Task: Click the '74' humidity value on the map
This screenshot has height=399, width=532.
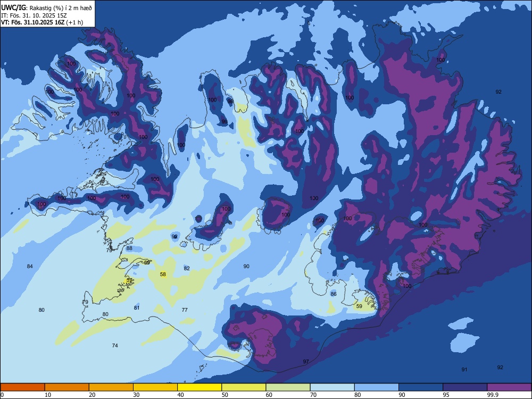Action: click(x=115, y=345)
